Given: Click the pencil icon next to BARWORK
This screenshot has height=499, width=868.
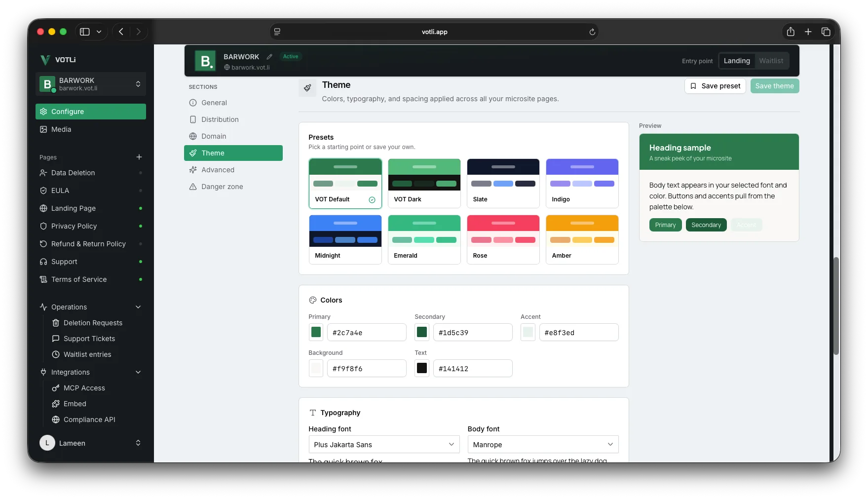Looking at the screenshot, I should (269, 57).
